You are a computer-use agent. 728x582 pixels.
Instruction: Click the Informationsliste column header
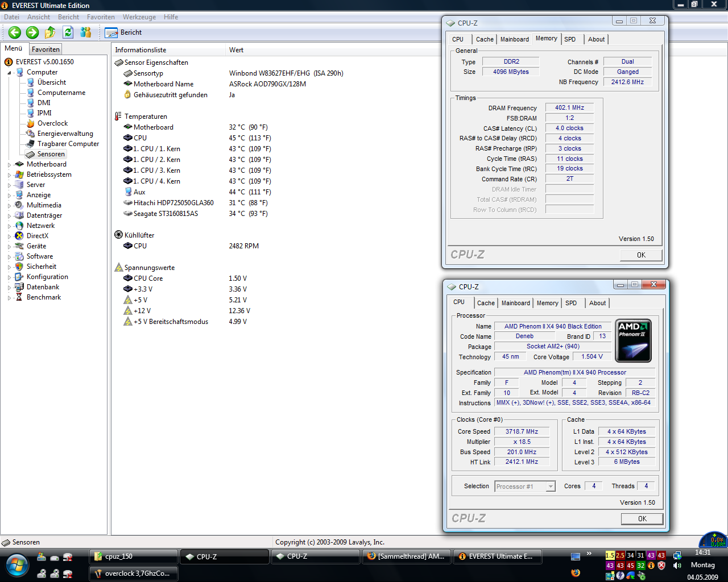click(169, 50)
